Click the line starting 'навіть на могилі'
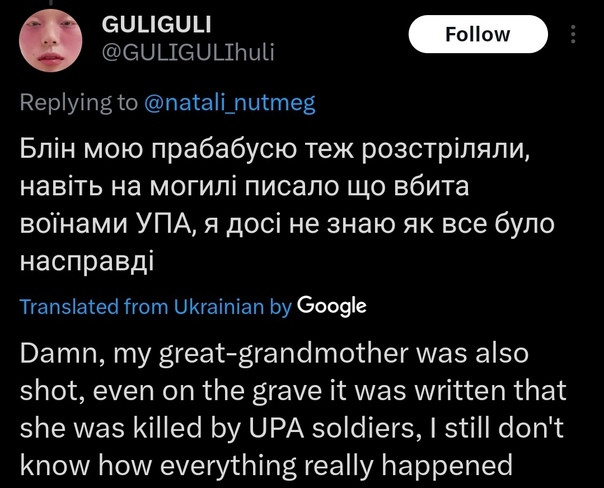The width and height of the screenshot is (604, 488). 244,186
